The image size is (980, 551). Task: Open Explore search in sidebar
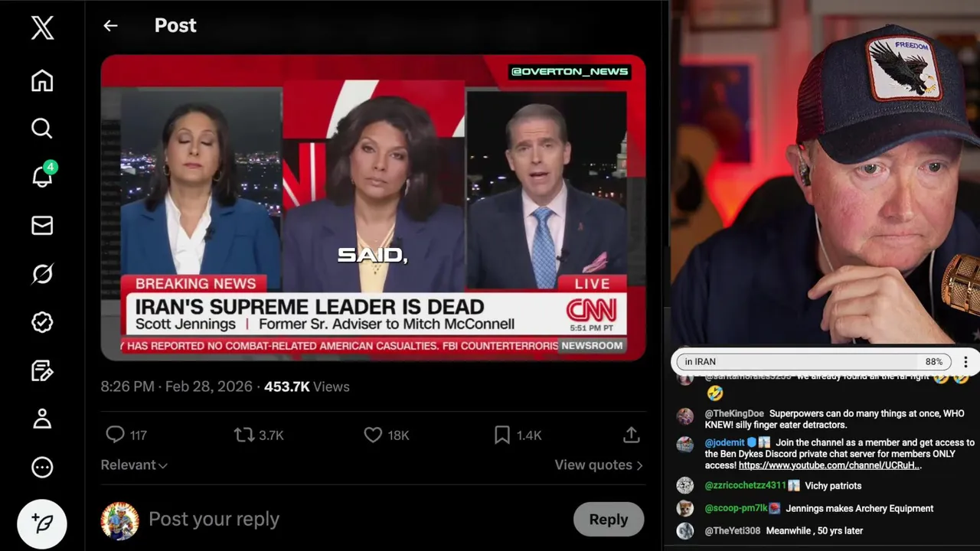coord(42,128)
